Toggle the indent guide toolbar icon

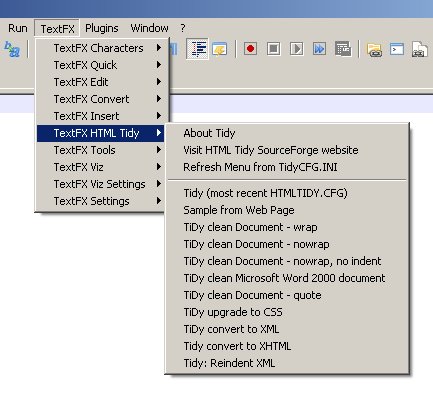(197, 49)
